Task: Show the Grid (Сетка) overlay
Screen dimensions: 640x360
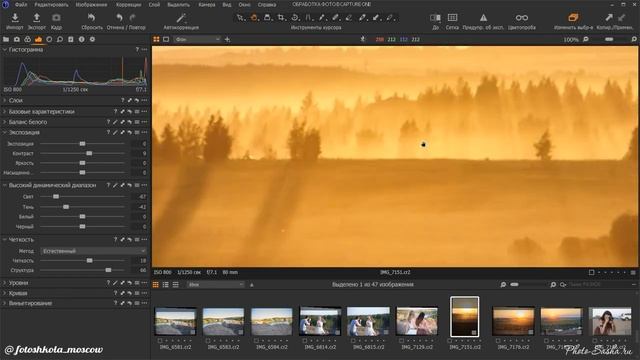Action: pos(452,18)
